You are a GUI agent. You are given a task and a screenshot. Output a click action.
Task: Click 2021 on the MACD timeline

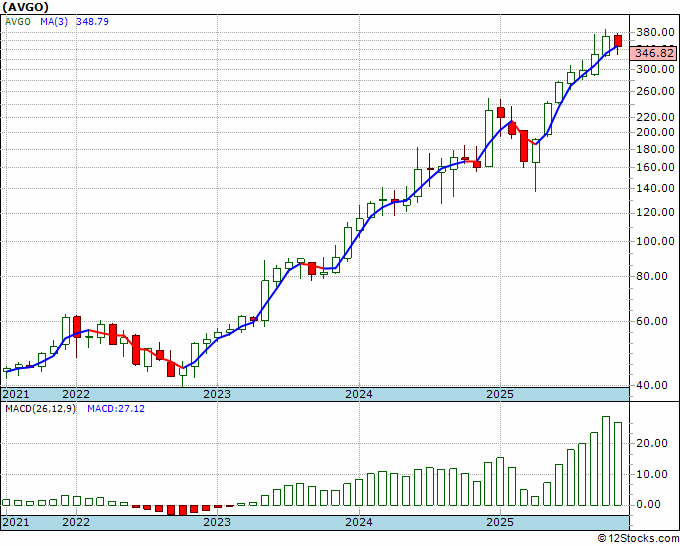coord(16,522)
